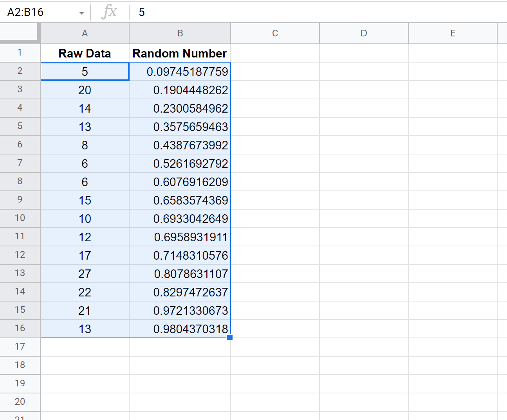Select column D header
Viewport: 507px width, 420px height.
(x=364, y=34)
